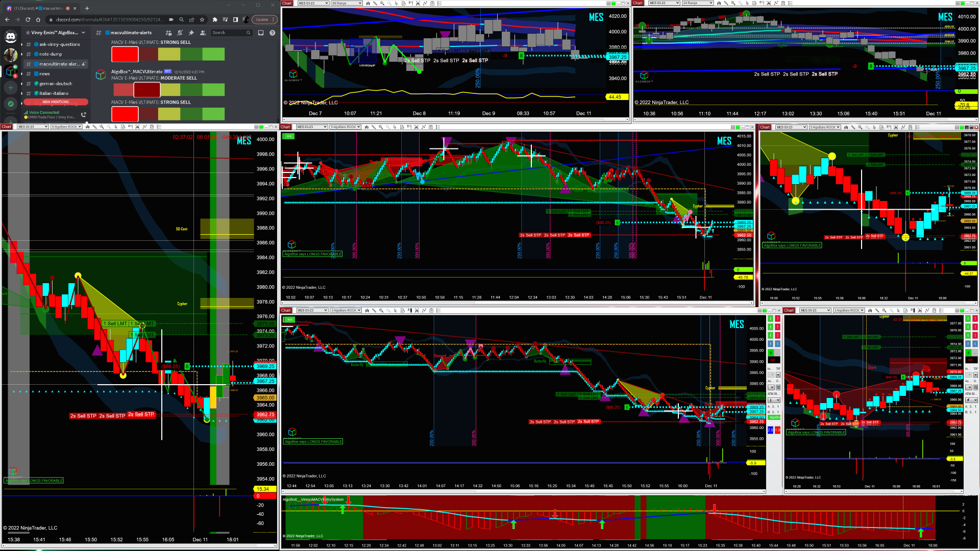Click the Discord pinned messages icon

[x=191, y=33]
